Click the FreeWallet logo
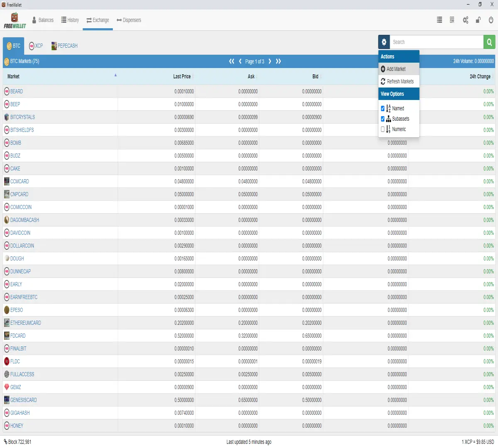 [15, 20]
